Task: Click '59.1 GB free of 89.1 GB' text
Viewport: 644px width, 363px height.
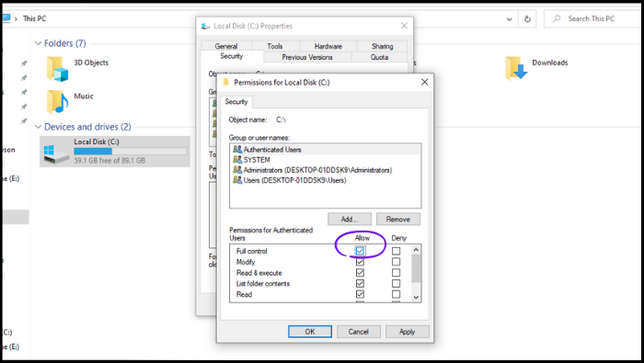Action: pyautogui.click(x=109, y=161)
